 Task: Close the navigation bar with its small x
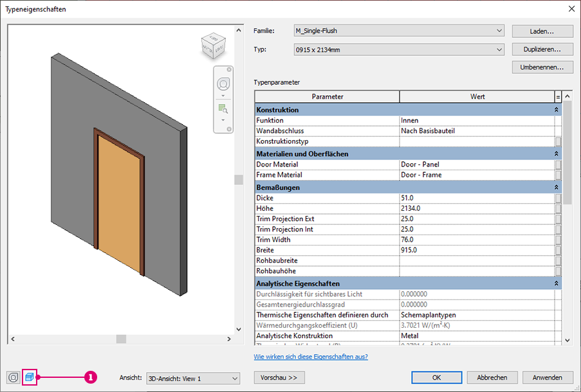point(229,69)
